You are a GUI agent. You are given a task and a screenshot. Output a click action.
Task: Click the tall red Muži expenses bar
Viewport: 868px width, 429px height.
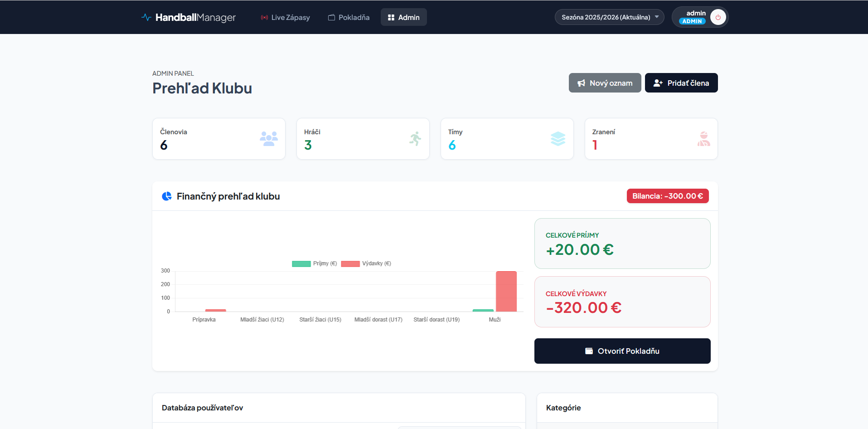pyautogui.click(x=506, y=291)
